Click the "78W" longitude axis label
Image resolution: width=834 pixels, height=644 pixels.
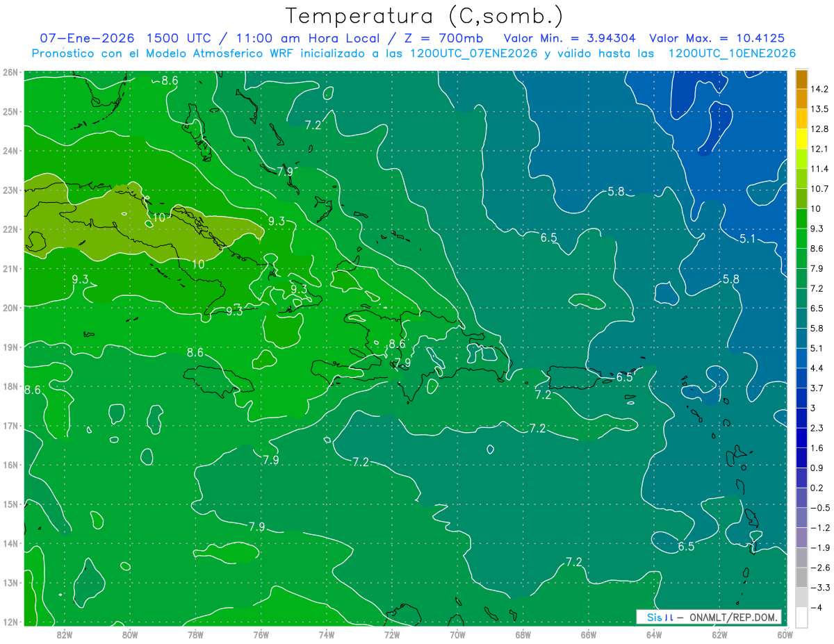[195, 634]
